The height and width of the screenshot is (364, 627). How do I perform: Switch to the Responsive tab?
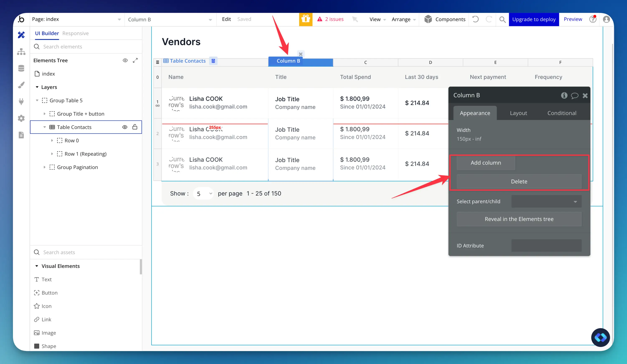tap(75, 33)
